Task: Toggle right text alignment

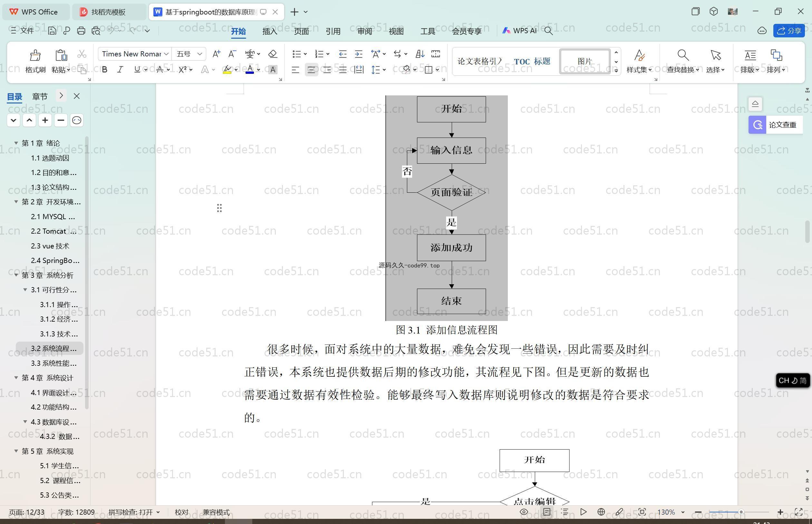Action: [x=327, y=70]
